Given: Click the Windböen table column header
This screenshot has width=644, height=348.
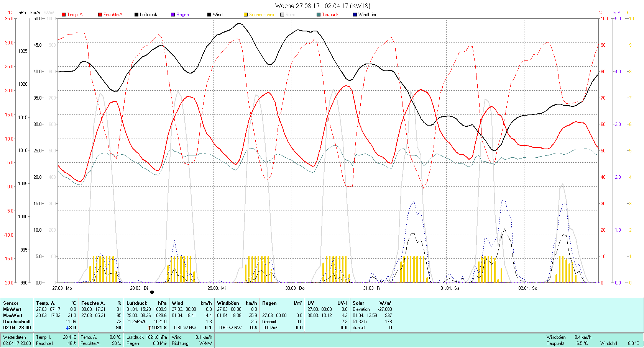Looking at the screenshot, I should [x=228, y=303].
